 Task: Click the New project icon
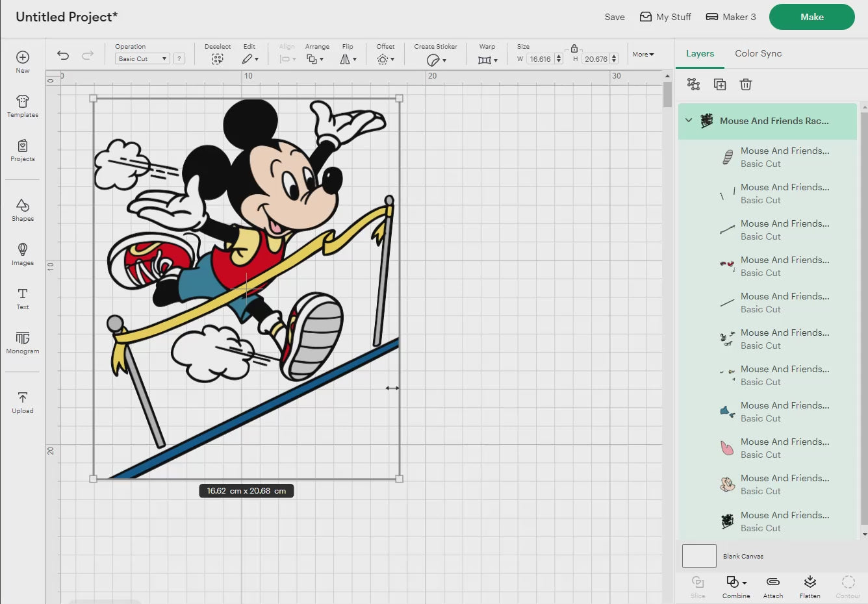coord(23,58)
